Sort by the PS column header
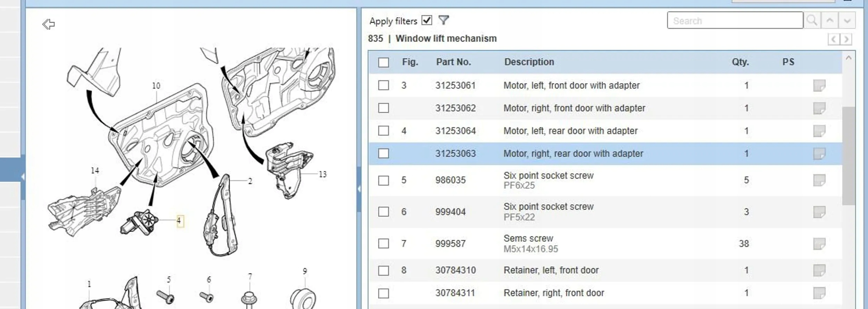868x309 pixels. 788,62
